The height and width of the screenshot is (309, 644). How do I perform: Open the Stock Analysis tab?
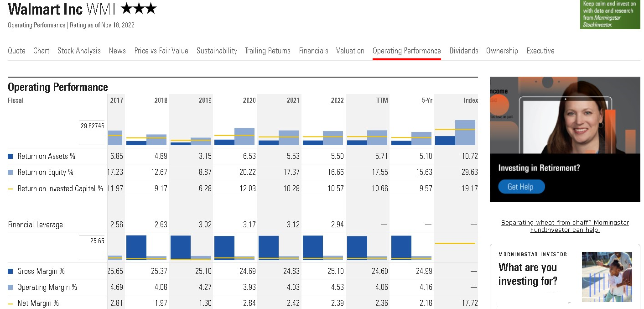(79, 51)
